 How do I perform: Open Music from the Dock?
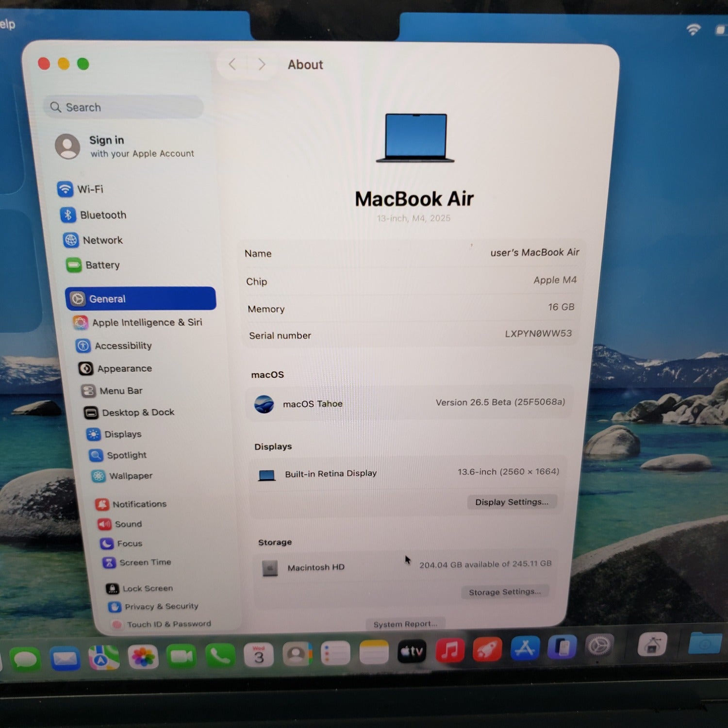450,650
